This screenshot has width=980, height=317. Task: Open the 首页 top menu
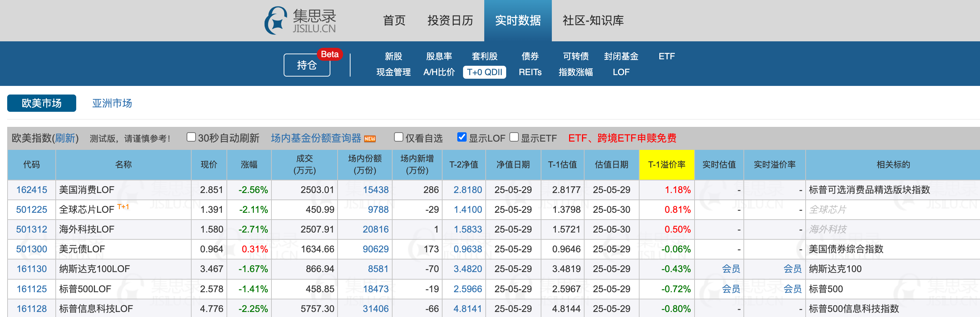point(394,20)
